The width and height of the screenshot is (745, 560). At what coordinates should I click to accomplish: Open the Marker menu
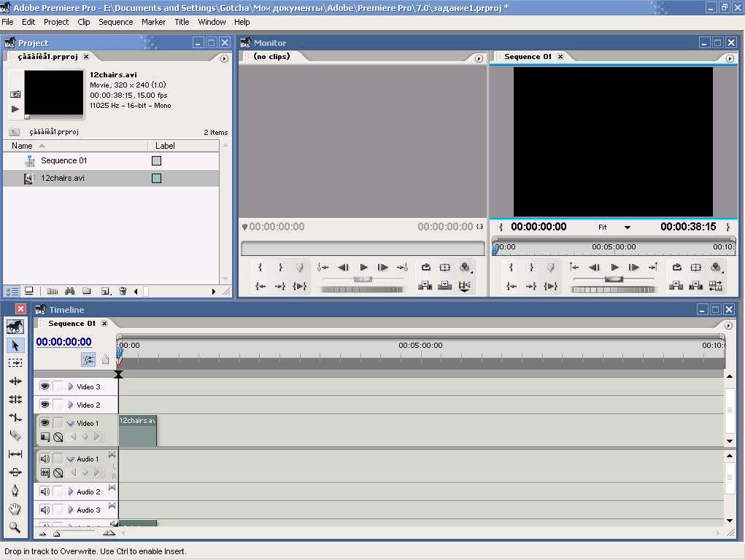pyautogui.click(x=153, y=22)
